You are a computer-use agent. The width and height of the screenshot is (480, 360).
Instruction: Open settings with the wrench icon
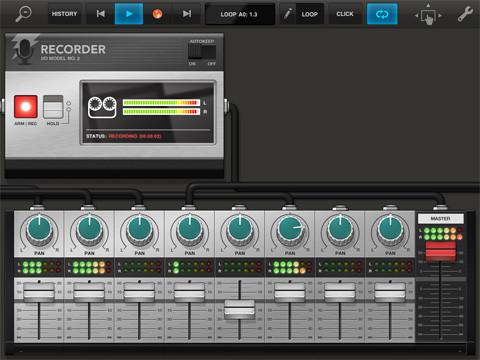coord(465,14)
